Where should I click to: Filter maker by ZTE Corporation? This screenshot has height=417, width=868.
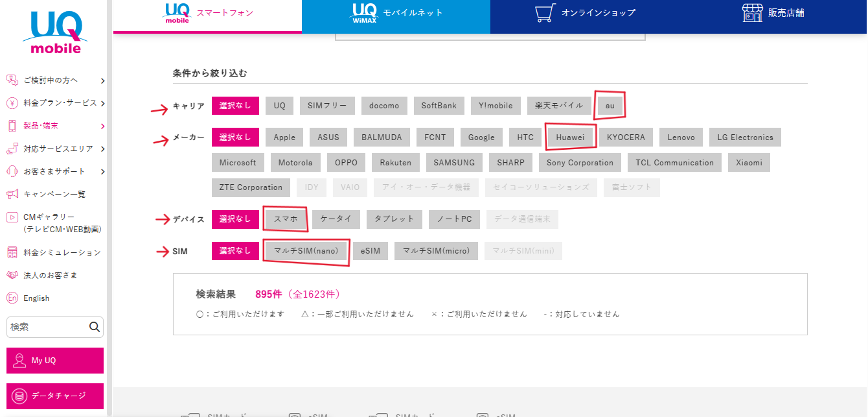click(251, 188)
